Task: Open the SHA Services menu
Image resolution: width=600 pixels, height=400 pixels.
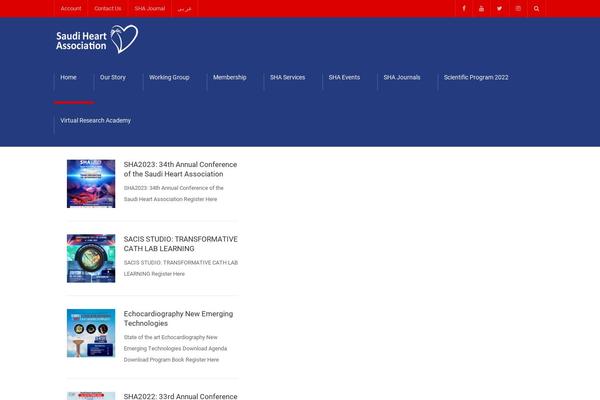Action: pos(287,77)
